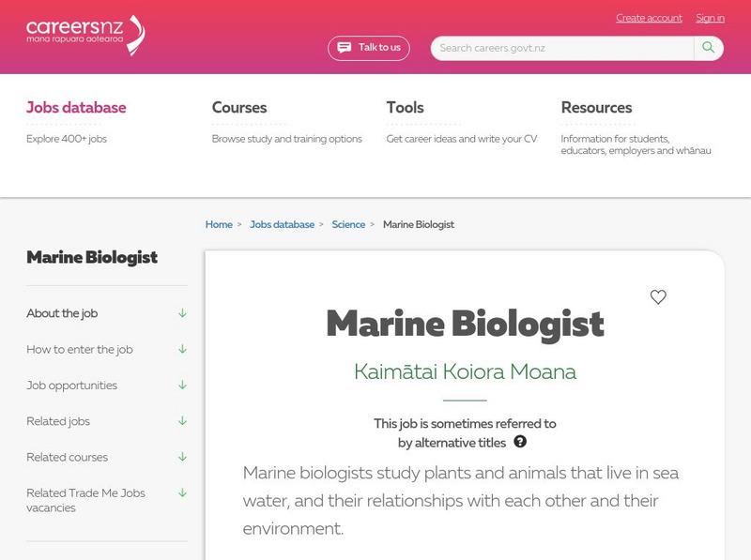The image size is (751, 560).
Task: Click the Create account link
Action: [x=649, y=18]
